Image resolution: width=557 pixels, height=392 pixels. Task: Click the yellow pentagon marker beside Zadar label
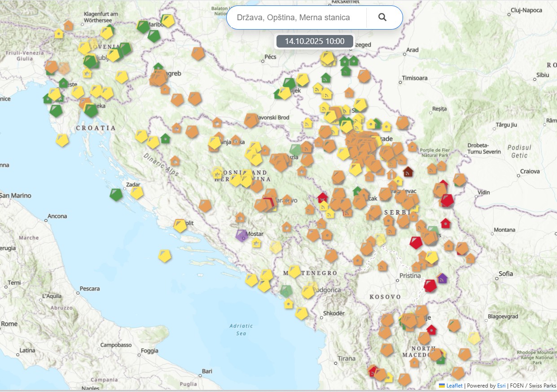pyautogui.click(x=137, y=193)
